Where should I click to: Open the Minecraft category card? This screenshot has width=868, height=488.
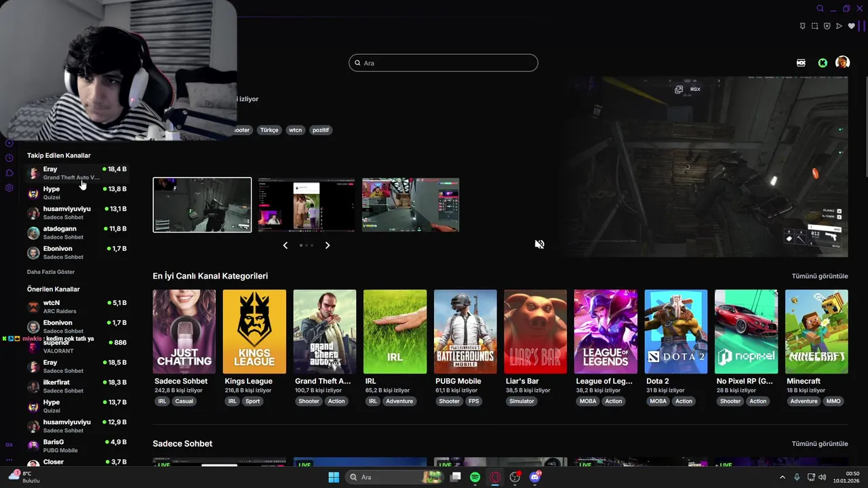[x=816, y=331]
